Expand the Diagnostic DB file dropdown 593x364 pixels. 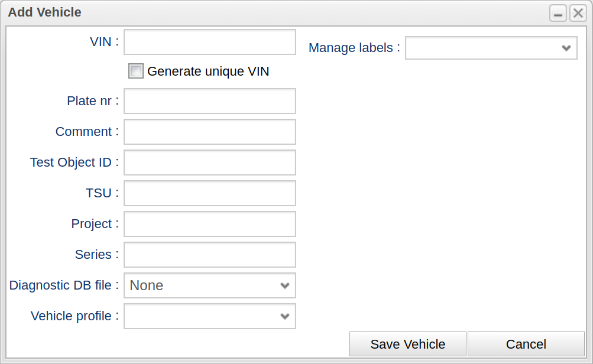(x=209, y=285)
